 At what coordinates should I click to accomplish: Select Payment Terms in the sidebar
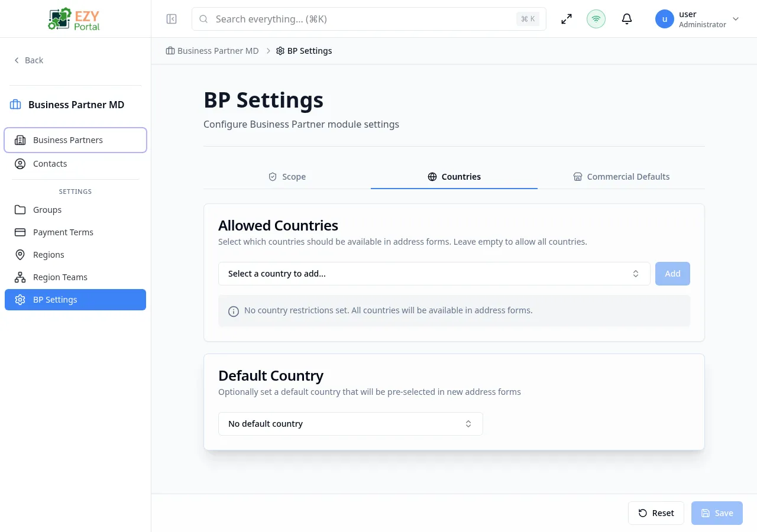(63, 232)
